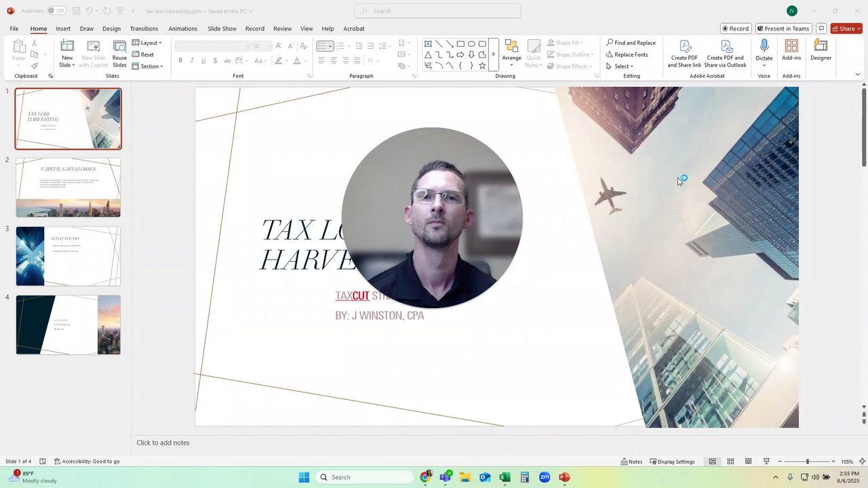The width and height of the screenshot is (868, 488).
Task: Click the Find and Replace button
Action: (631, 43)
